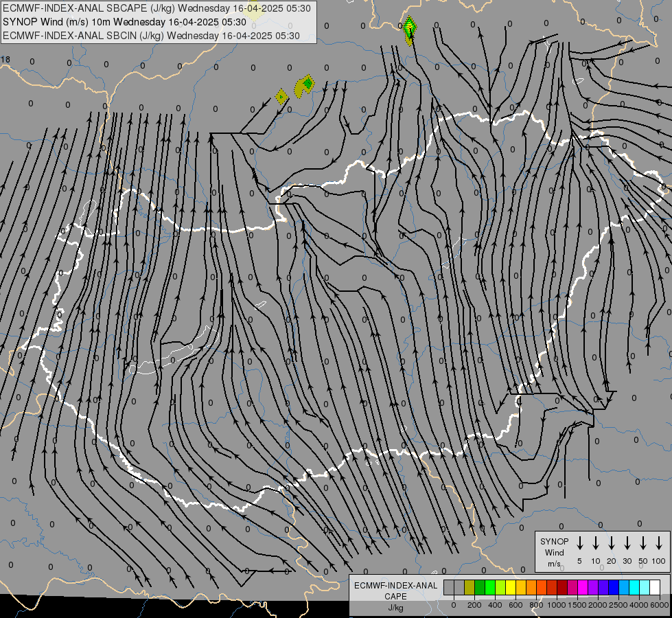672x618 pixels.
Task: Click the 200 value under CAPE legend
Action: (x=474, y=605)
